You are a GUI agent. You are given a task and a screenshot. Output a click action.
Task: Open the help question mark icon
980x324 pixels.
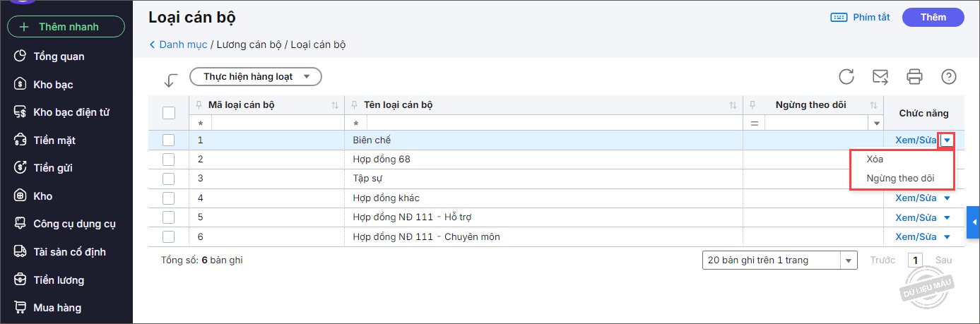click(x=949, y=77)
